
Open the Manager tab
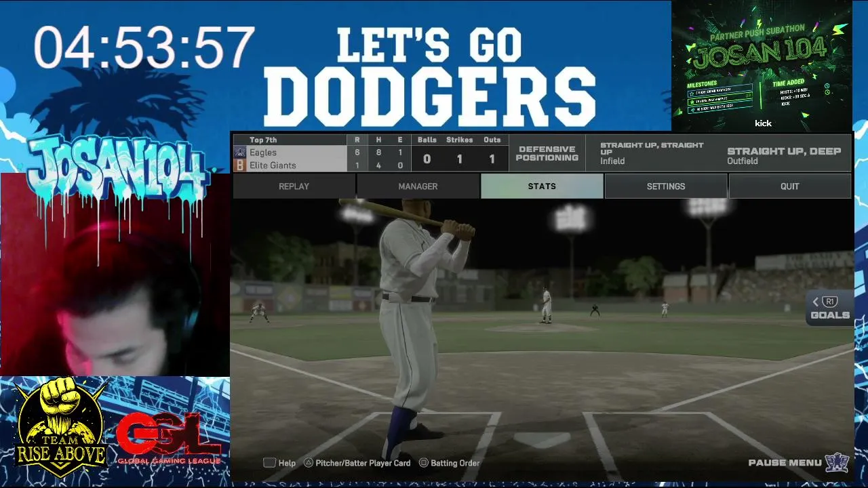(418, 186)
